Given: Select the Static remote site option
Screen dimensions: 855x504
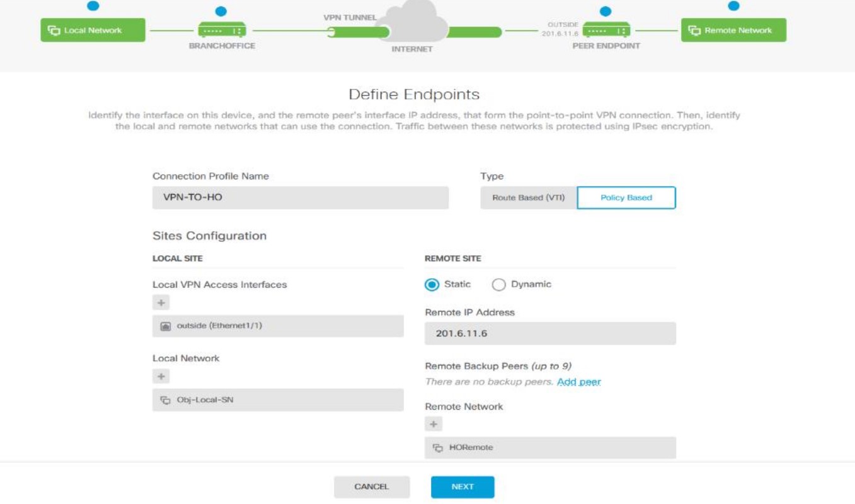Looking at the screenshot, I should click(432, 285).
